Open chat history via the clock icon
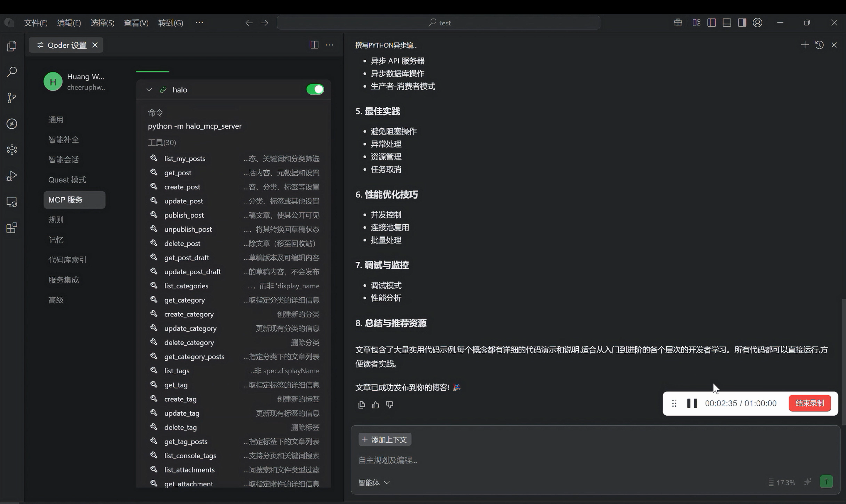846x504 pixels. pyautogui.click(x=820, y=44)
